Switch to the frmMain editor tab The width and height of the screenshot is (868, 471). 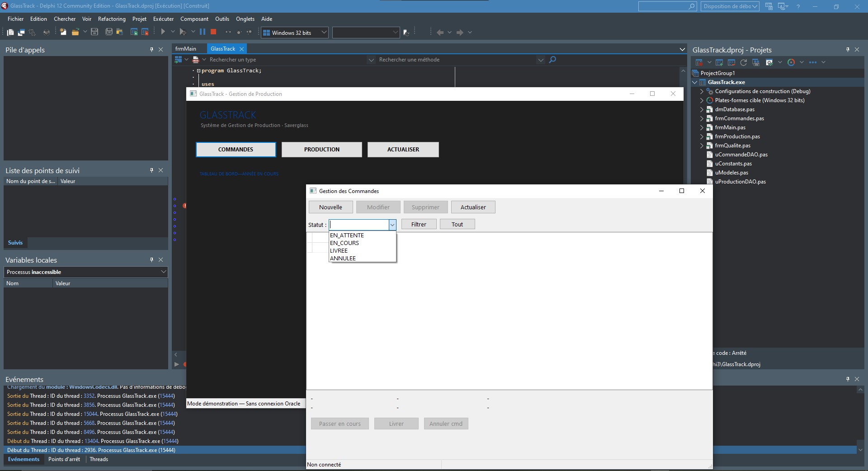coord(187,48)
